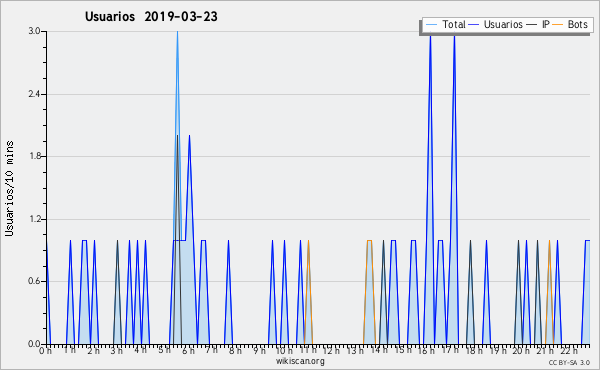This screenshot has width=600, height=370.
Task: Click the '3 h' x-axis label
Action: pyautogui.click(x=116, y=350)
